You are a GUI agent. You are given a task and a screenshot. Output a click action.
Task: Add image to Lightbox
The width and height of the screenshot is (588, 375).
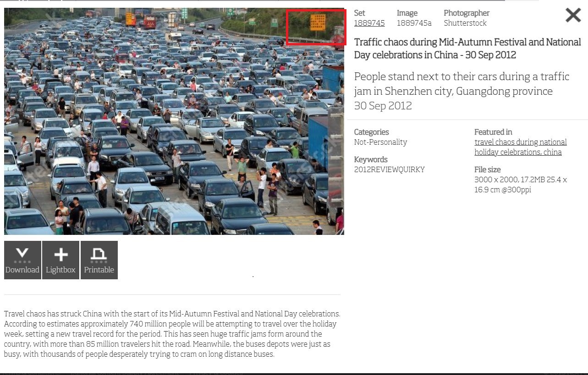point(60,260)
